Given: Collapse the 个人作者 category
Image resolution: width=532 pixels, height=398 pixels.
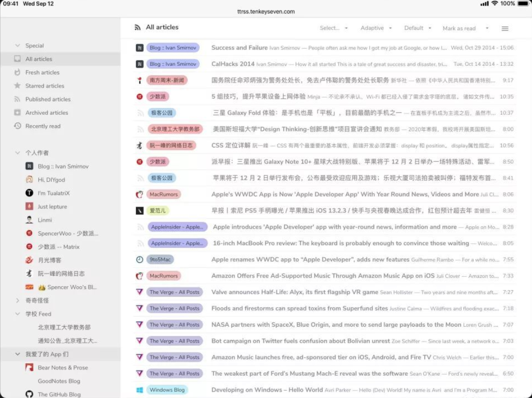Looking at the screenshot, I should (x=17, y=153).
